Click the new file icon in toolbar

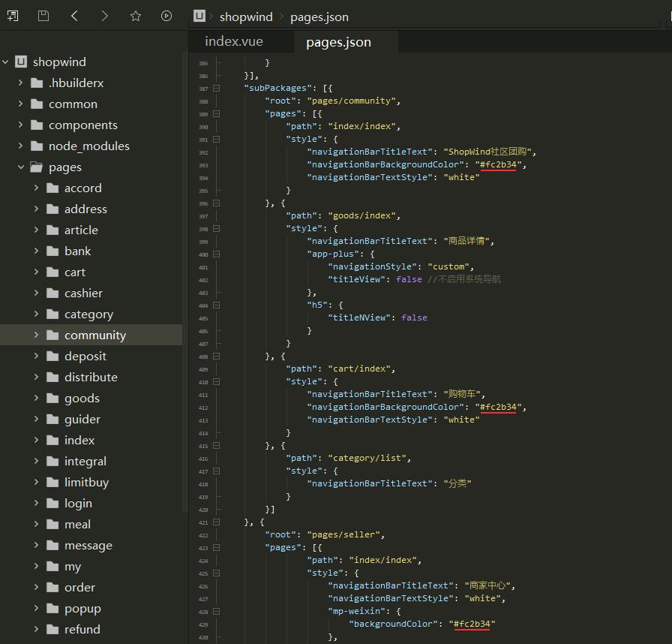(x=13, y=16)
